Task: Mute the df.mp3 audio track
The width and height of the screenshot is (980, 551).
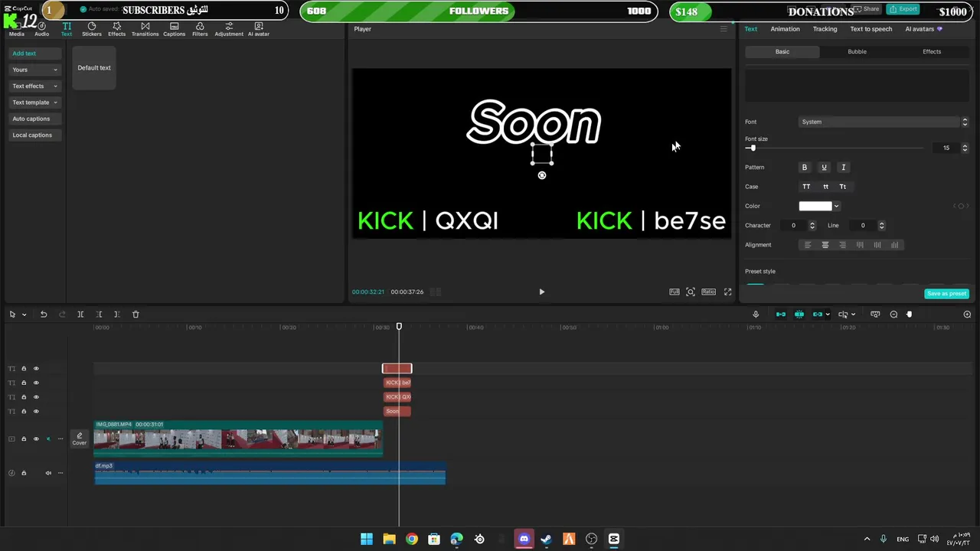Action: click(x=48, y=473)
